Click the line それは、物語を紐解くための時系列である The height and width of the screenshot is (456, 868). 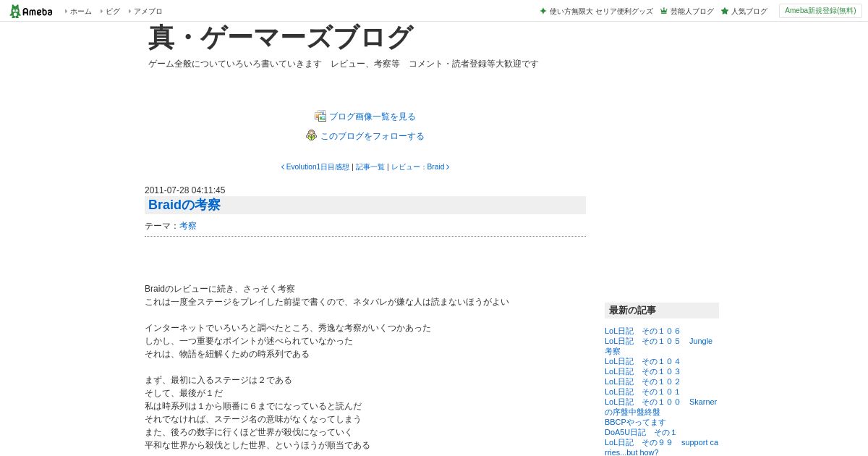(227, 354)
